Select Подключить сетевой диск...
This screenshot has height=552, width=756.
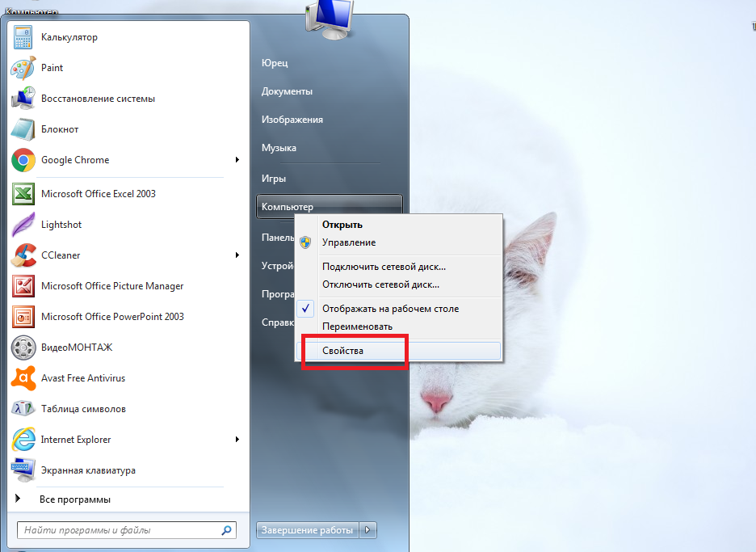384,267
